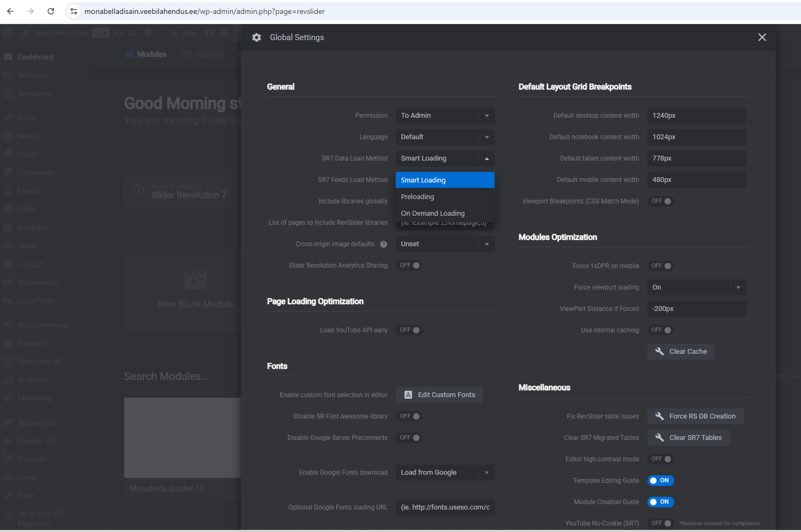
Task: Click the font icon on Edit Custom Fonts
Action: [408, 395]
